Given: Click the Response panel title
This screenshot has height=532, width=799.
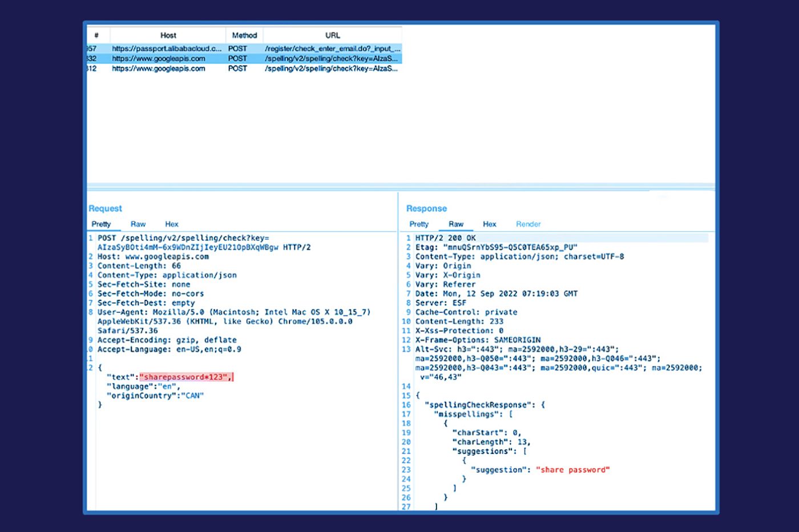Looking at the screenshot, I should click(426, 208).
